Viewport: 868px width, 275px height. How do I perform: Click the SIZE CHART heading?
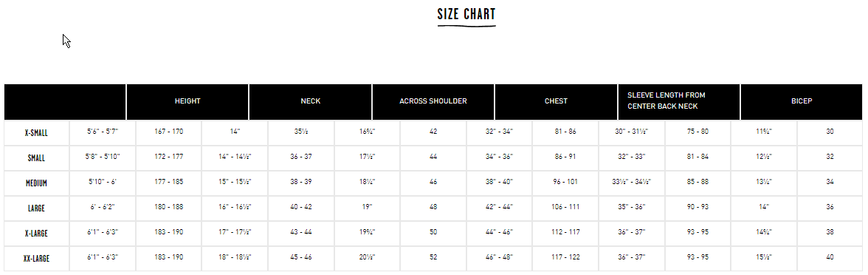tap(466, 15)
